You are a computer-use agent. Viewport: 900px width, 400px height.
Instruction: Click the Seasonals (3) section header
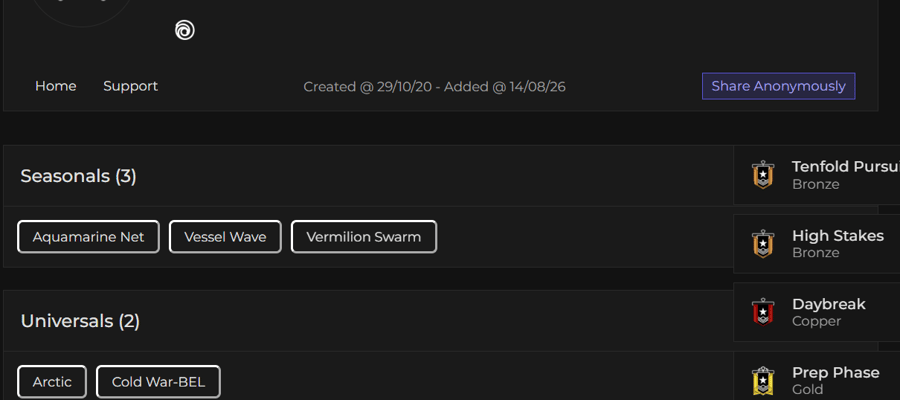pyautogui.click(x=79, y=176)
